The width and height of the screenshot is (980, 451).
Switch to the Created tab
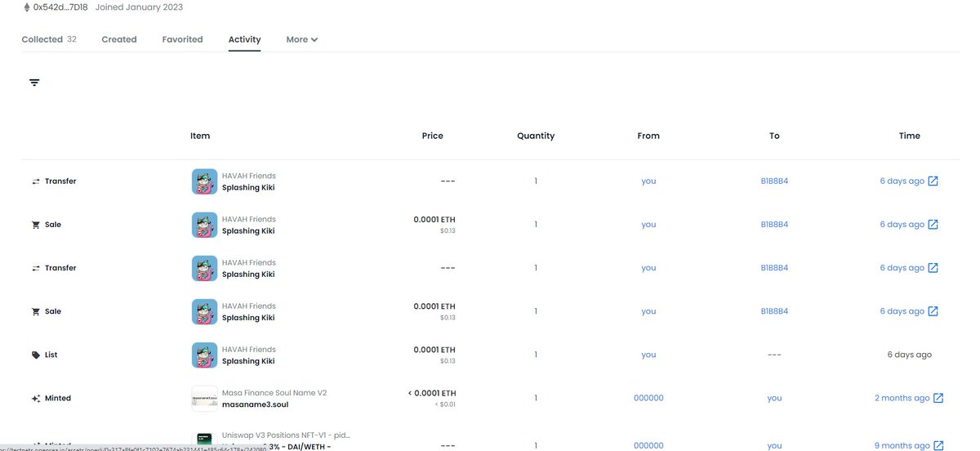(x=119, y=39)
